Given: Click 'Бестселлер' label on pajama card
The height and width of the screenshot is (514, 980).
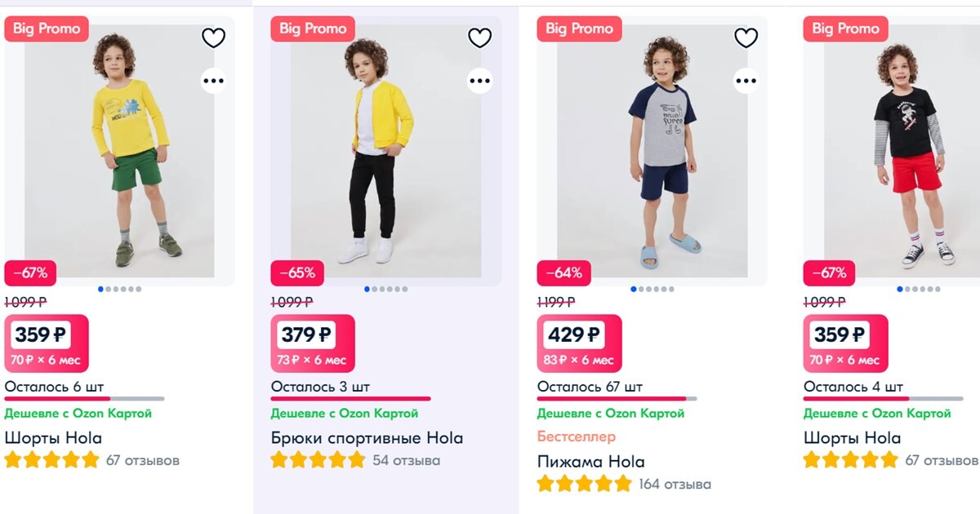Looking at the screenshot, I should point(576,436).
